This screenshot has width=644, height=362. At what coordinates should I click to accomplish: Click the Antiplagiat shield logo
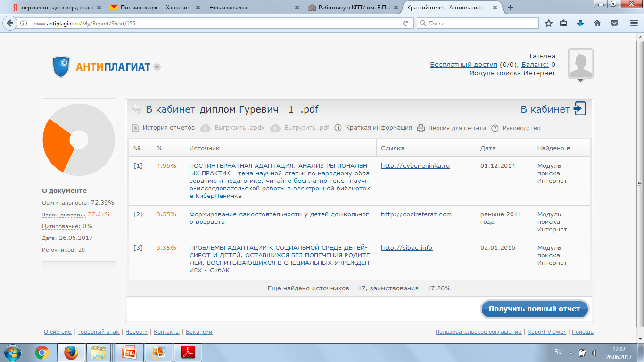pos(61,66)
